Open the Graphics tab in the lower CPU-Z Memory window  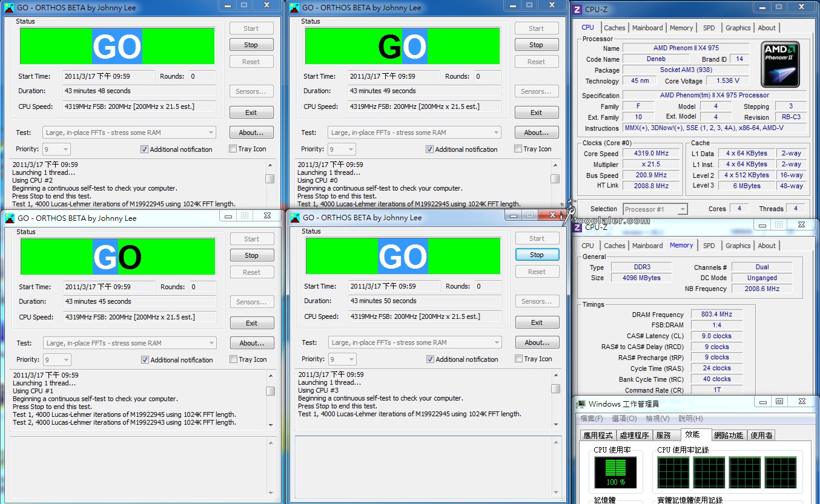[x=738, y=246]
